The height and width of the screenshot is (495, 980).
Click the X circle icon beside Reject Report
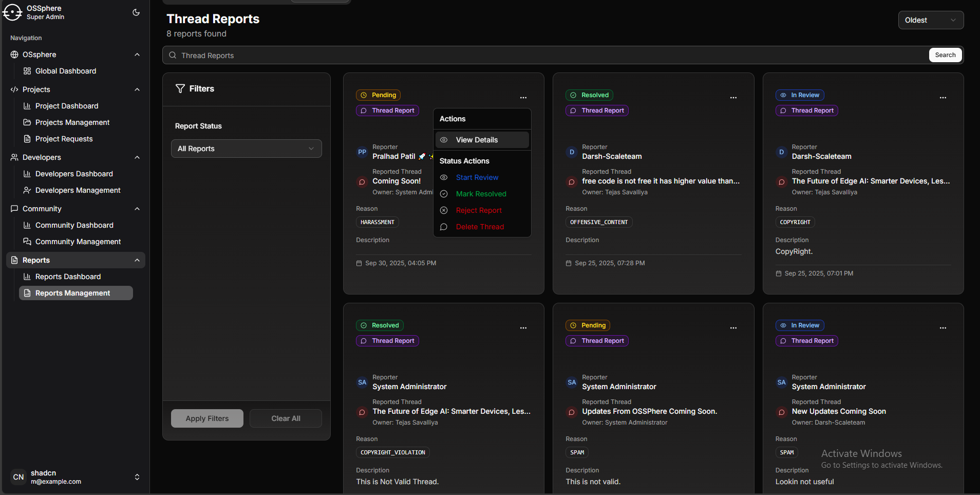pyautogui.click(x=444, y=210)
